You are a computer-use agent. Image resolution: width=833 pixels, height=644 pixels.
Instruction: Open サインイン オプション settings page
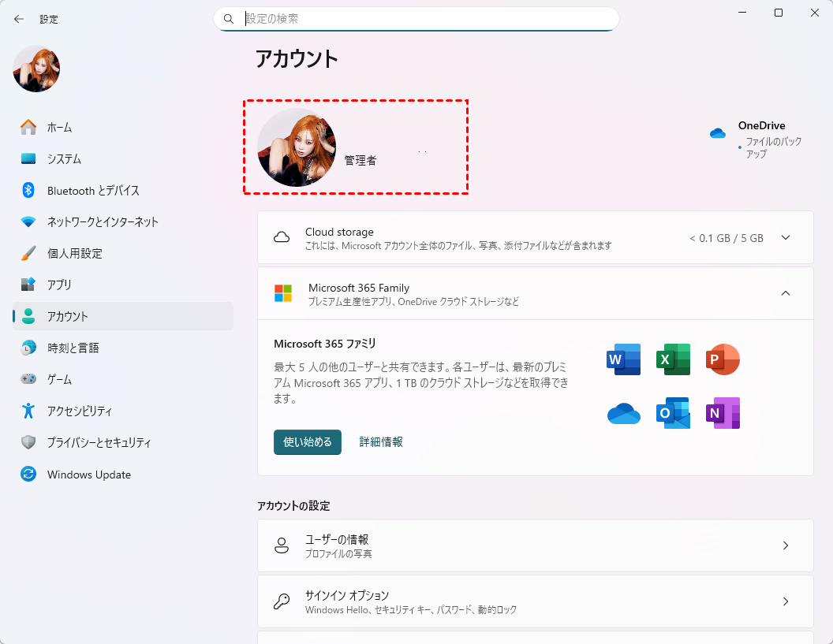pyautogui.click(x=535, y=601)
